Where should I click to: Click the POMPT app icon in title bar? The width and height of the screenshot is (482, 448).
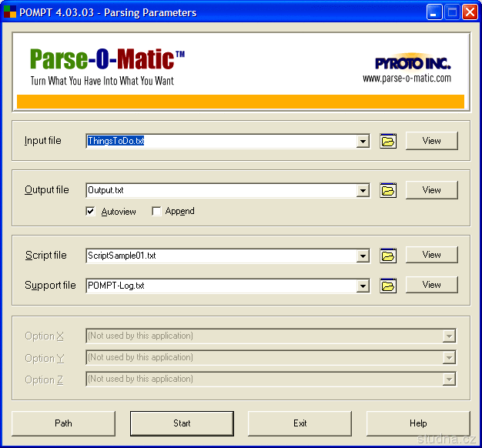tap(10, 12)
